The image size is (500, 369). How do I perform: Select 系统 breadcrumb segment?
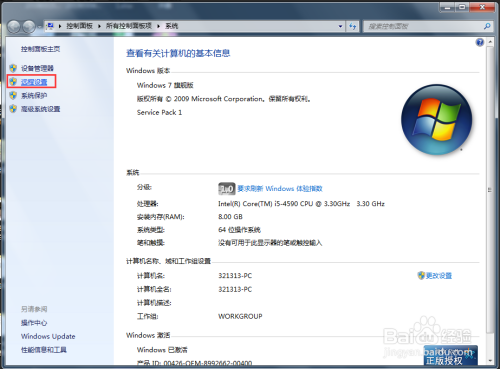pyautogui.click(x=172, y=26)
